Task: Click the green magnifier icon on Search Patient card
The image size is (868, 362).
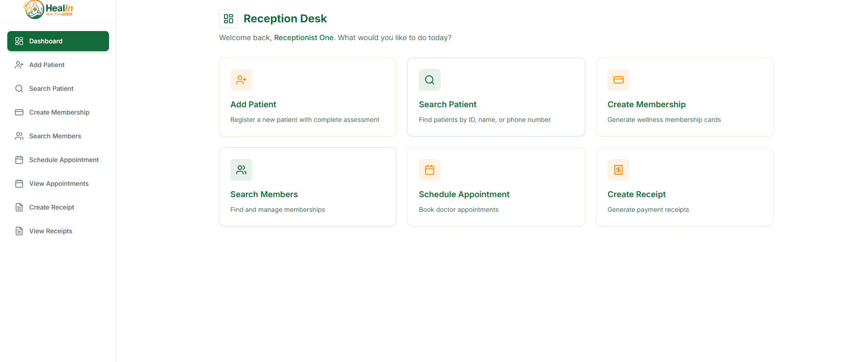Action: (x=430, y=80)
